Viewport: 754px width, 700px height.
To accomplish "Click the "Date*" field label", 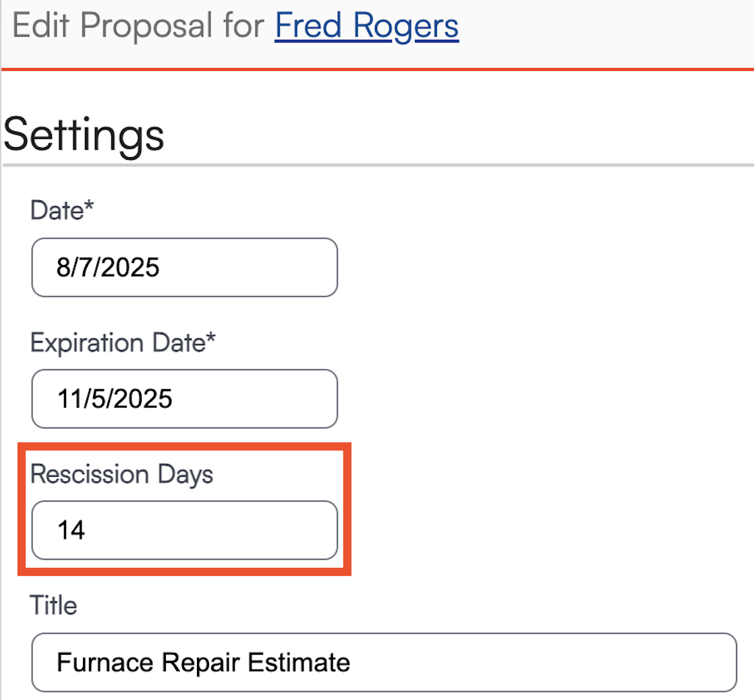I will point(62,211).
